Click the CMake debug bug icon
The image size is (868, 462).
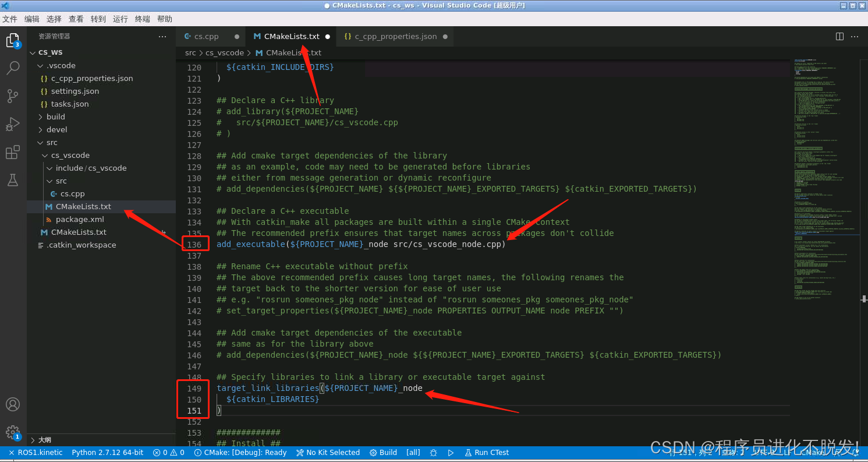click(433, 453)
